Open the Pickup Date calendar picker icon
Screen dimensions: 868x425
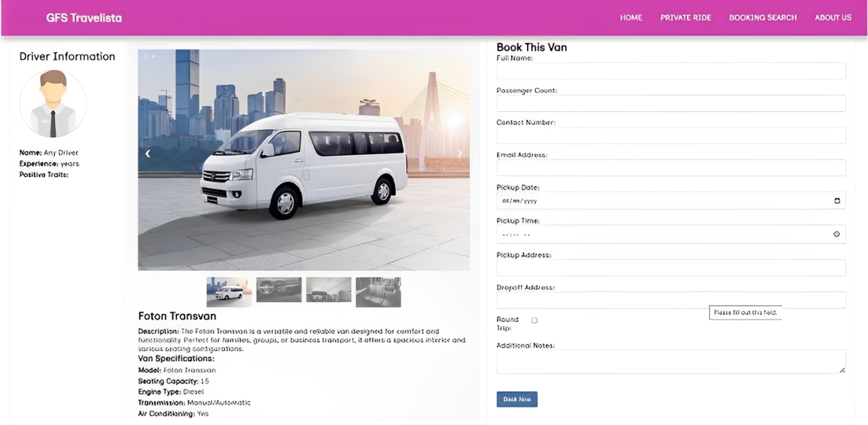tap(837, 201)
